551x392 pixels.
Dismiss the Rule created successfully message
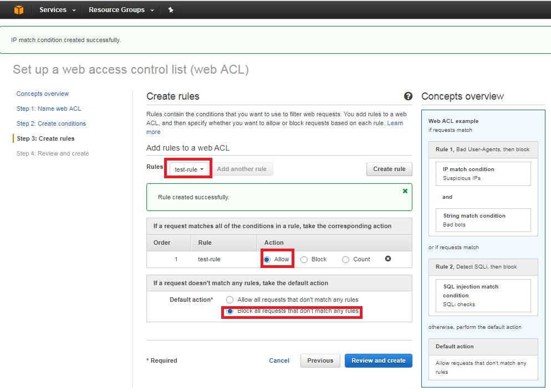click(405, 191)
